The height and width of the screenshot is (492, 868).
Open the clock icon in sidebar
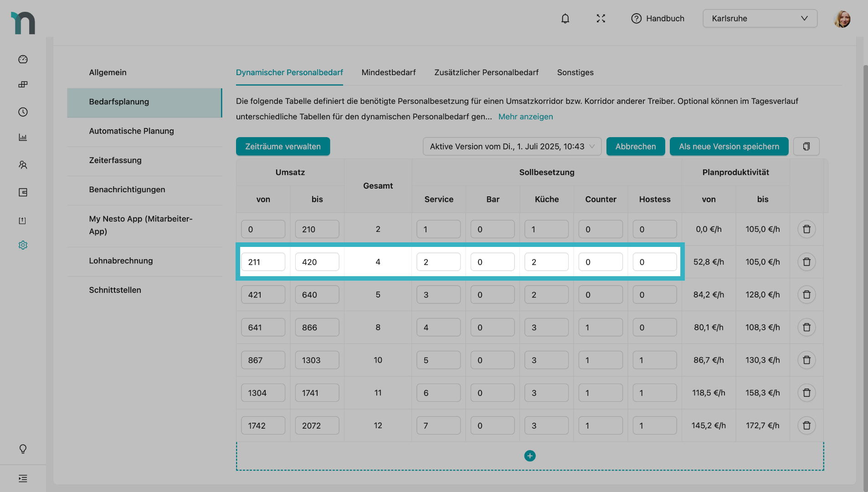coord(23,112)
